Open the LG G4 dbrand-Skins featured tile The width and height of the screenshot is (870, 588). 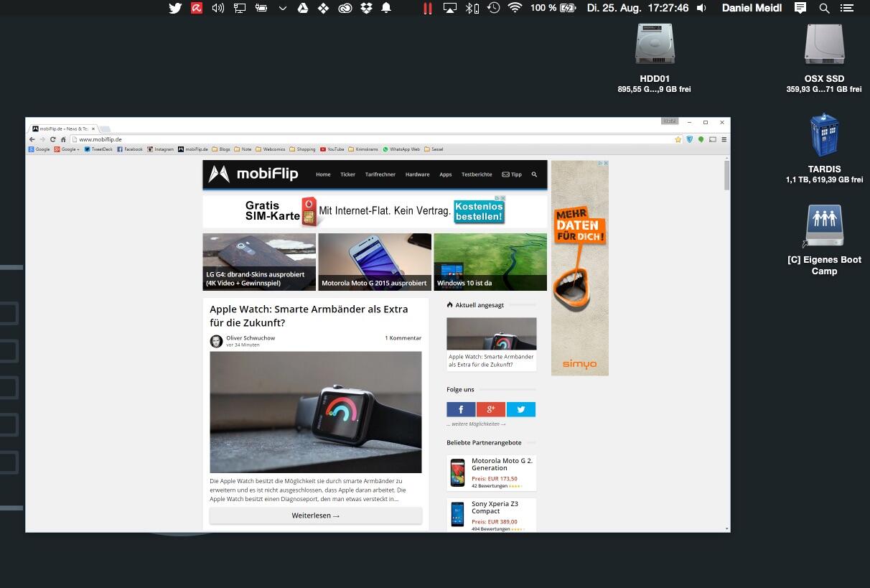tap(259, 262)
